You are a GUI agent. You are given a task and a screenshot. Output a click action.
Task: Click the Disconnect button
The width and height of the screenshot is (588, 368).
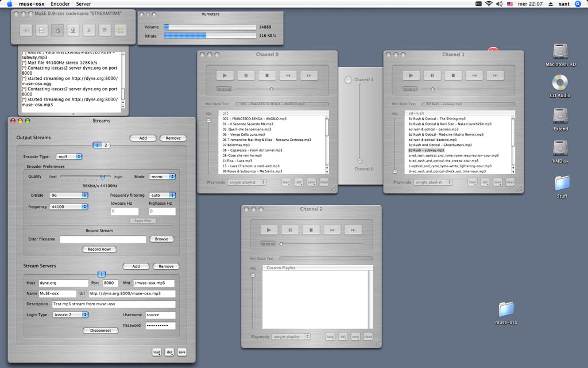[100, 331]
